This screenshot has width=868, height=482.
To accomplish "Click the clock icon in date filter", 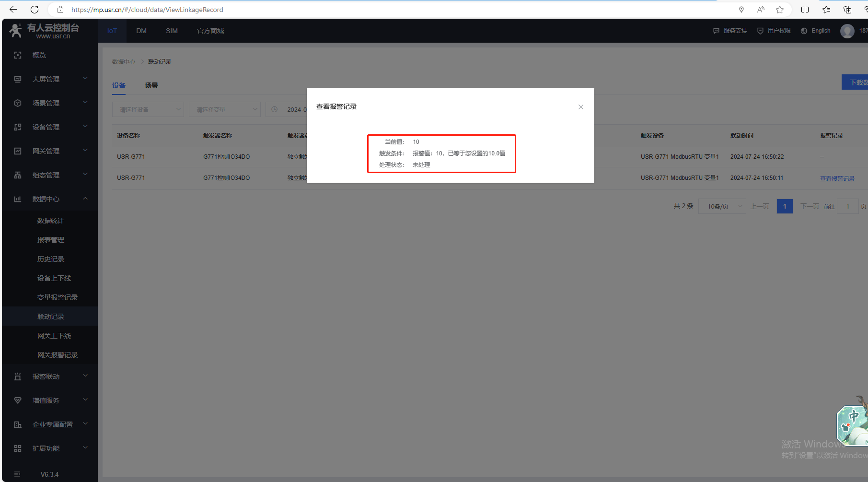I will (275, 109).
